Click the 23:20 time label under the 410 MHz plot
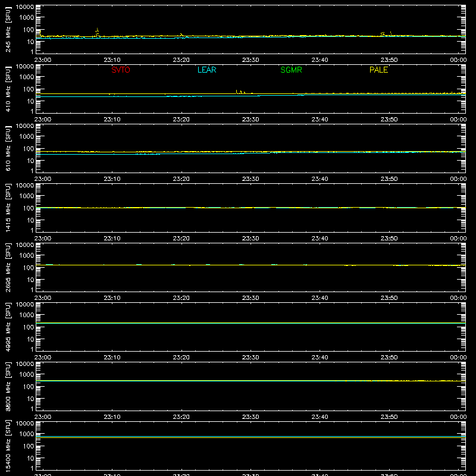 click(181, 120)
